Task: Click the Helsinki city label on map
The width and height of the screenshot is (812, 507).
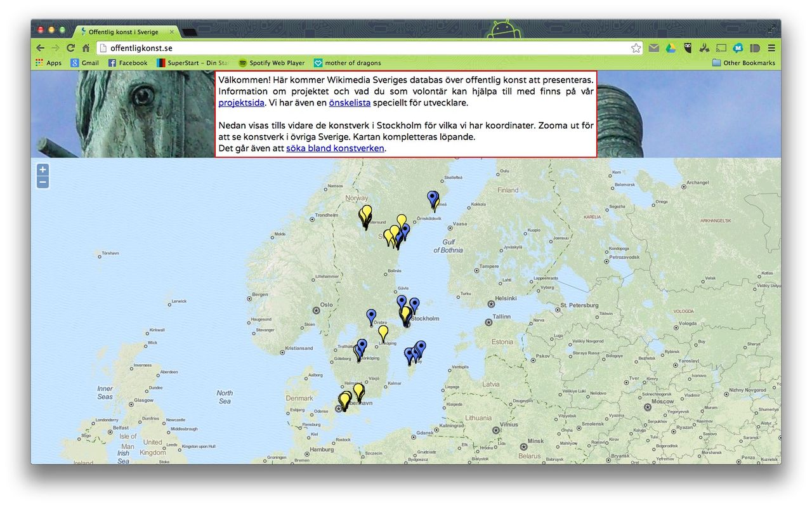Action: click(x=506, y=298)
